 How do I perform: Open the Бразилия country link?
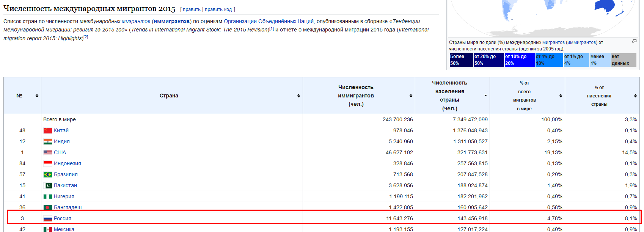pos(66,174)
